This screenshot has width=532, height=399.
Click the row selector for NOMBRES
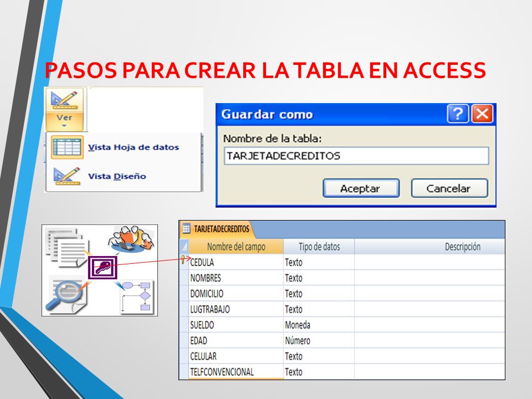(184, 278)
